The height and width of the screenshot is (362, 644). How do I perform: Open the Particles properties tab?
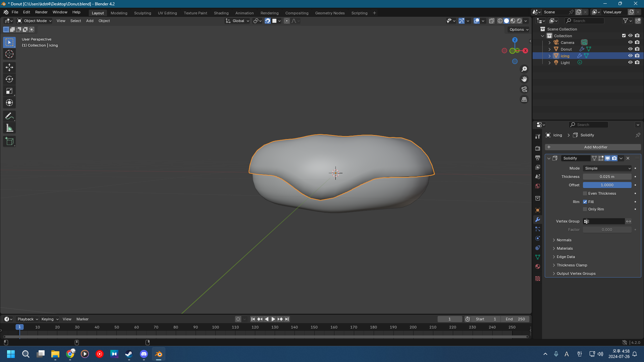coord(538,229)
